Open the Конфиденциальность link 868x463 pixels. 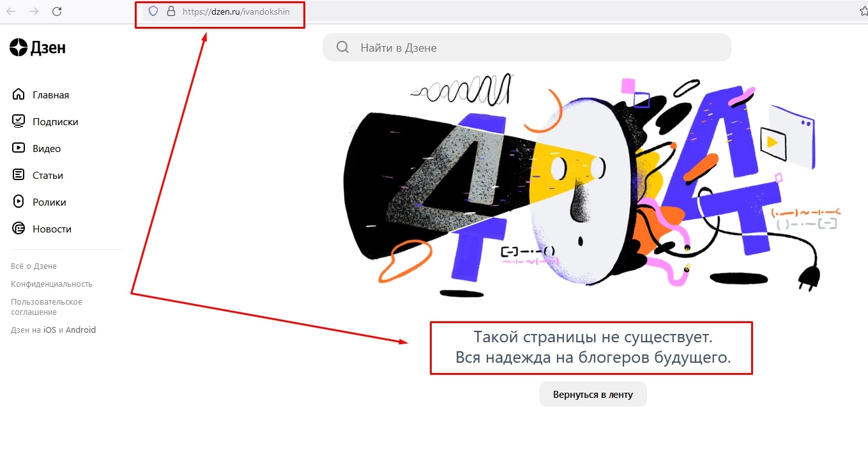52,284
